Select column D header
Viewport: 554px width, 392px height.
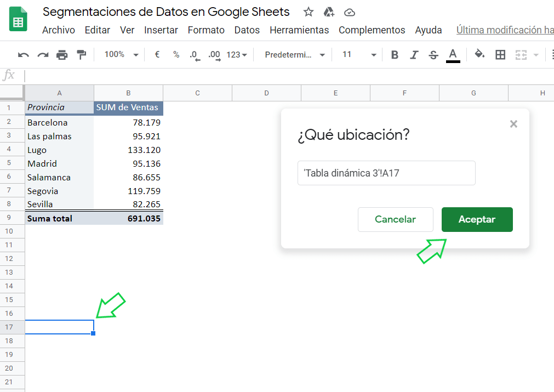click(x=266, y=93)
